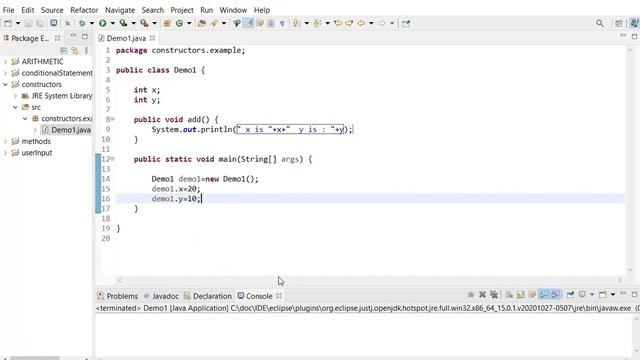This screenshot has height=360, width=640.
Task: Click the Run Last Tool icon with red toolbox
Action: pyautogui.click(x=144, y=23)
